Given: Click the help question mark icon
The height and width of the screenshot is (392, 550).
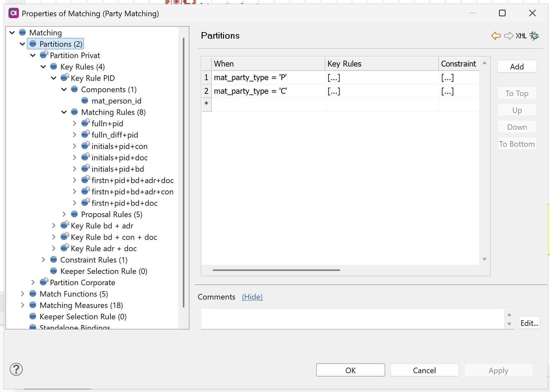Looking at the screenshot, I should 16,369.
